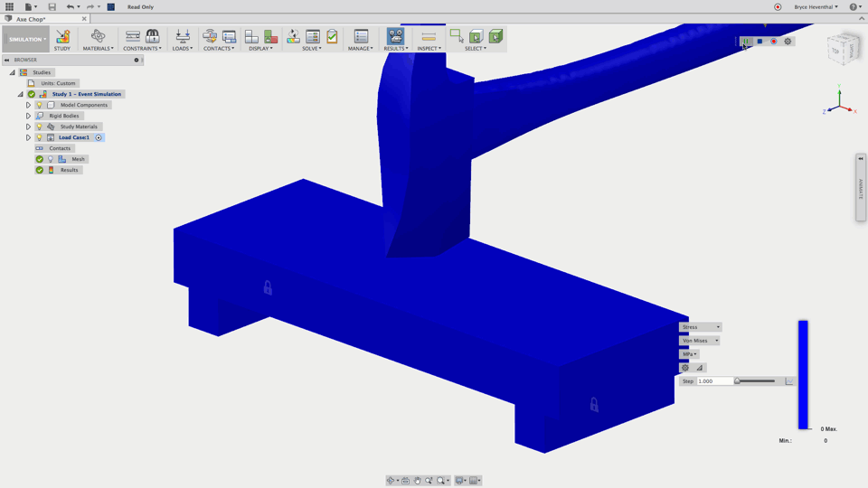Click the Results animate camera icon
Screen dimensions: 868x488
click(x=395, y=36)
